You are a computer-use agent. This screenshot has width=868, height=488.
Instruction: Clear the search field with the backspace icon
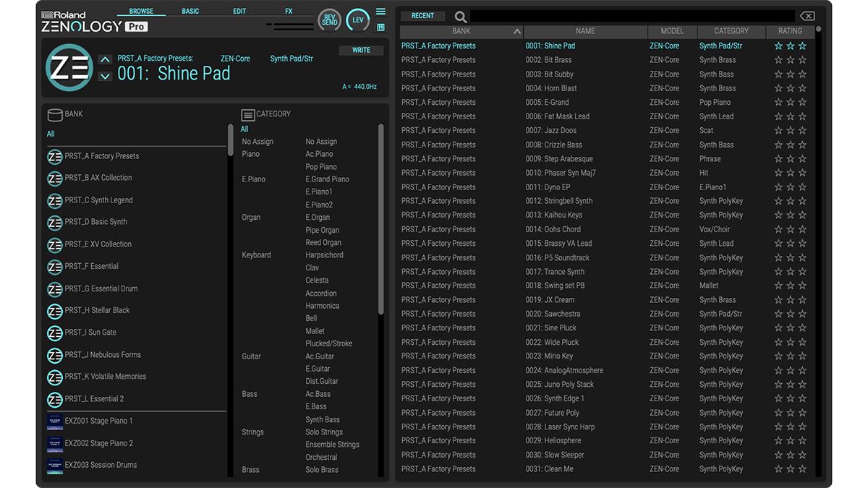pyautogui.click(x=807, y=15)
